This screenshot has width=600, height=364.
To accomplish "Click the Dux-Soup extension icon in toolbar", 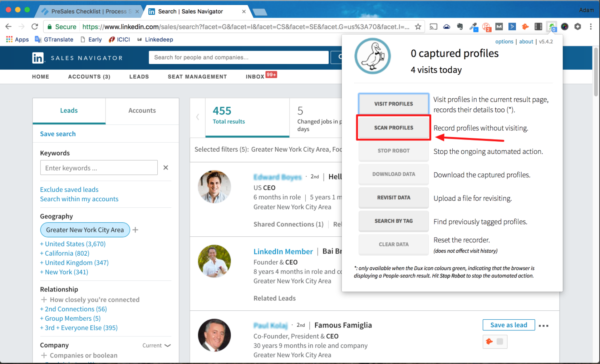I will (x=552, y=27).
